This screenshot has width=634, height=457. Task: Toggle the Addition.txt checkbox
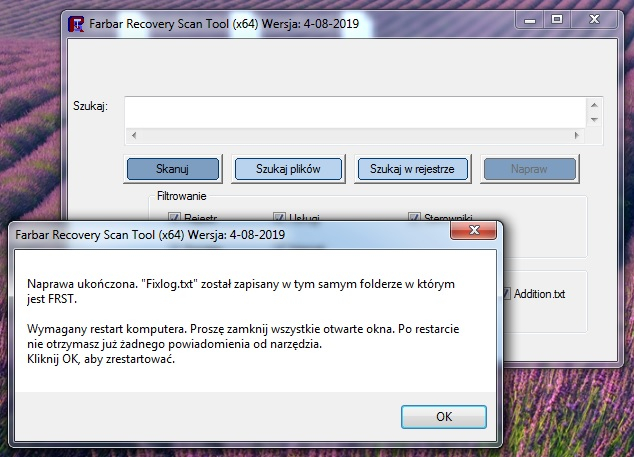(x=506, y=294)
